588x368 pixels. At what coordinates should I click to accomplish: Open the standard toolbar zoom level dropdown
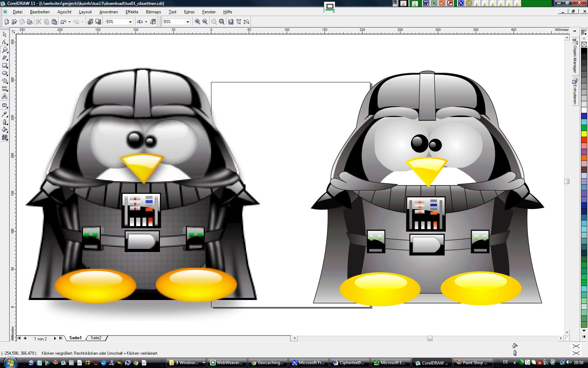[130, 22]
